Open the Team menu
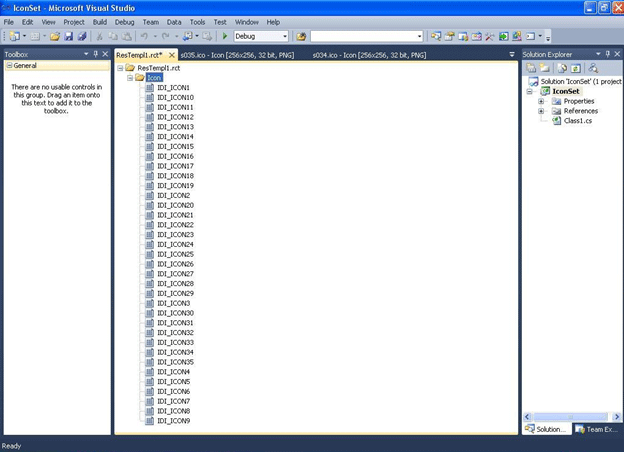 click(x=151, y=22)
